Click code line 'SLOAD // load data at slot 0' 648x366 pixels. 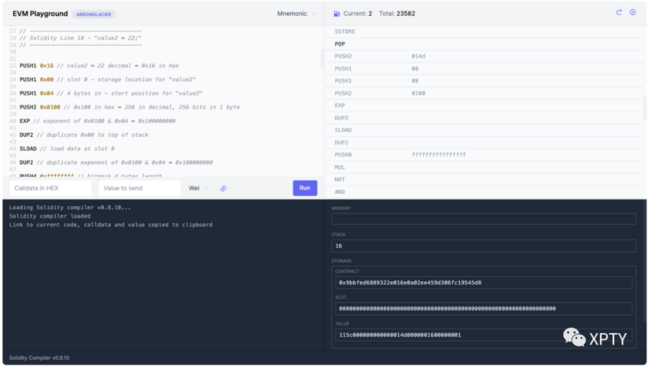[67, 149]
